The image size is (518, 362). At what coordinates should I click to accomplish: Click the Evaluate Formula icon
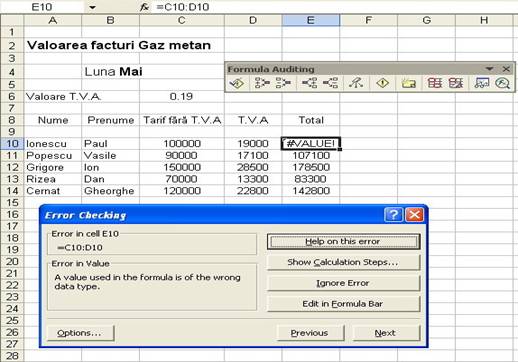click(502, 83)
